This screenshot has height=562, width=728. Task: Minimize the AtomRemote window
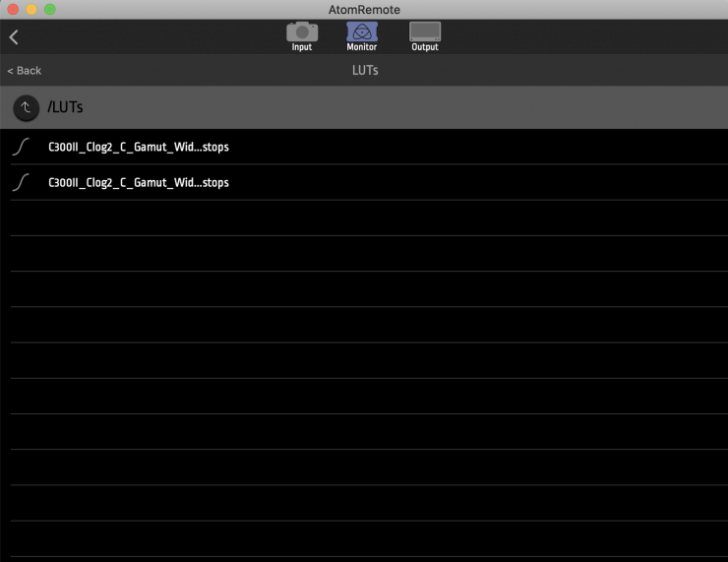(x=31, y=9)
